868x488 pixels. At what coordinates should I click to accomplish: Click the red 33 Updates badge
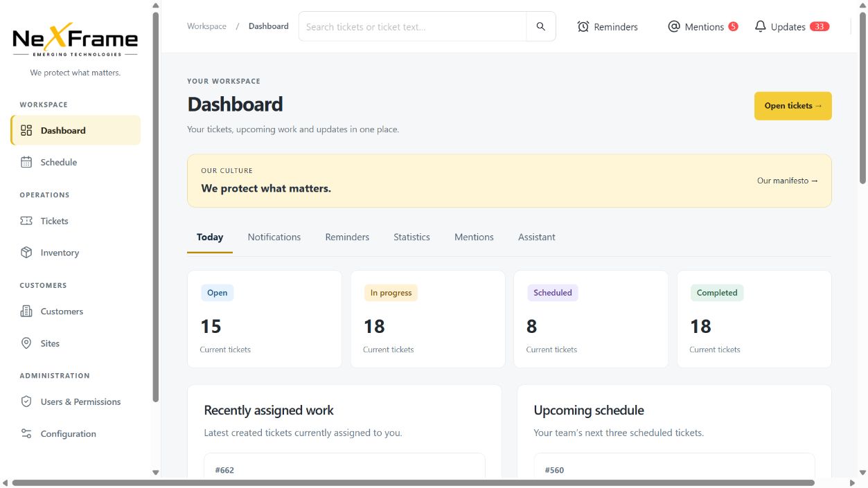(x=820, y=26)
